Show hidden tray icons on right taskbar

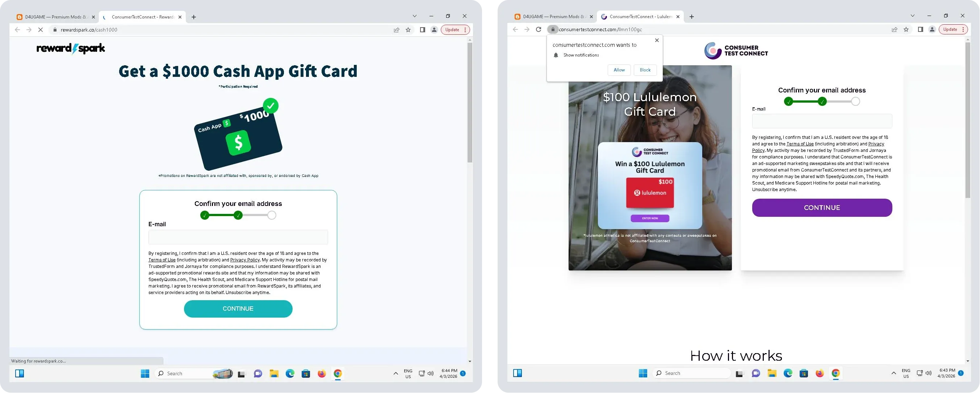click(x=894, y=373)
